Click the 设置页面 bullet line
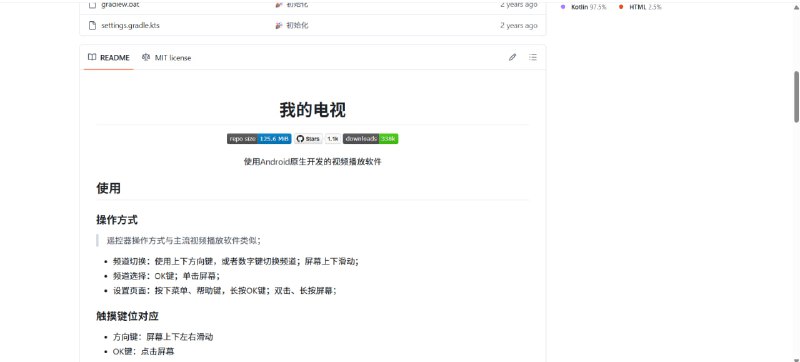The image size is (800, 362). click(x=224, y=291)
